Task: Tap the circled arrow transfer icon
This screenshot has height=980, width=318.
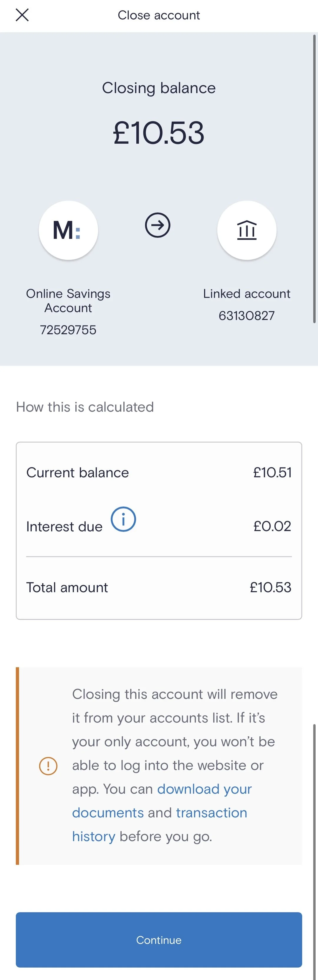Action: (157, 225)
